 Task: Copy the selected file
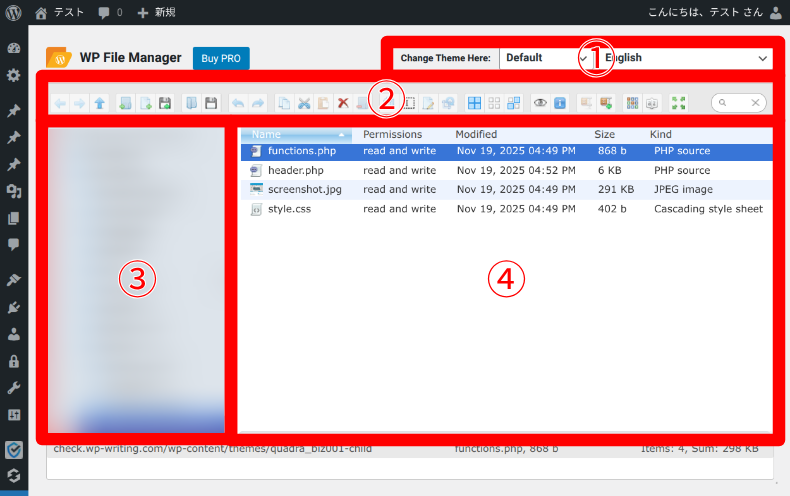coord(284,103)
